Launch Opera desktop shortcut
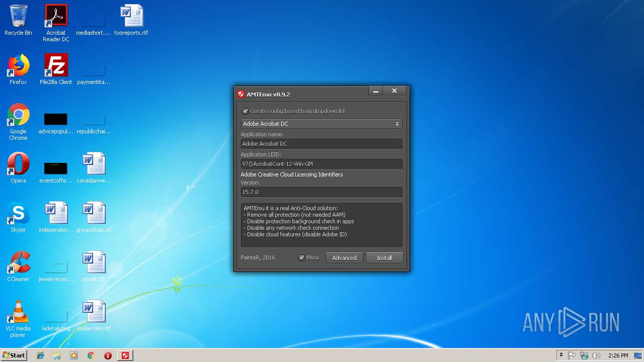 (x=18, y=168)
